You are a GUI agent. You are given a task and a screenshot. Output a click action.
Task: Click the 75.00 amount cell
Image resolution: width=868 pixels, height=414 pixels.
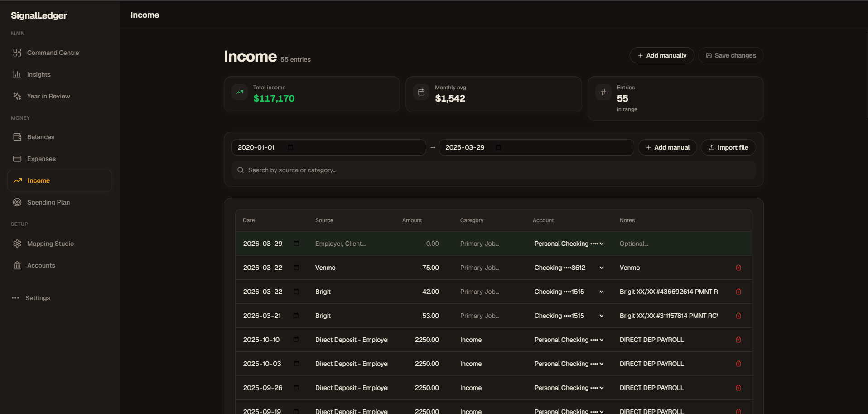click(420, 268)
